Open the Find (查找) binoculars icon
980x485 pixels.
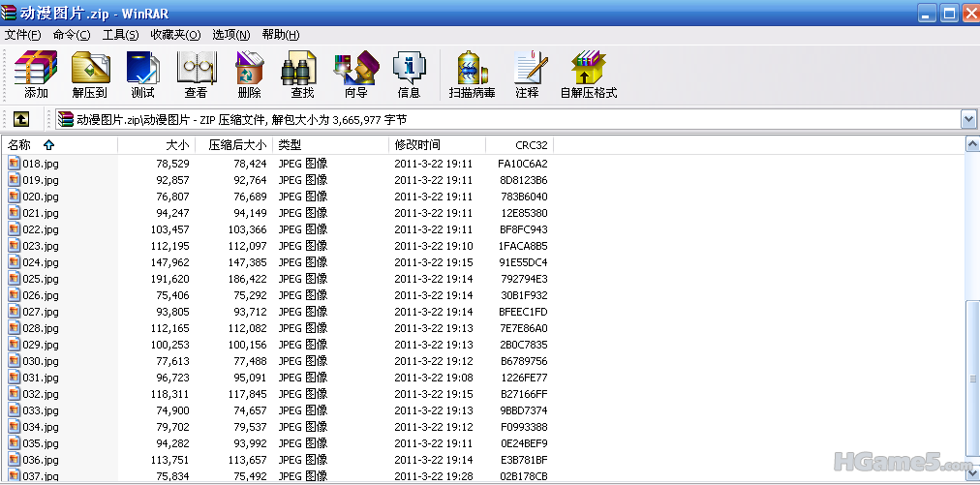pos(302,75)
